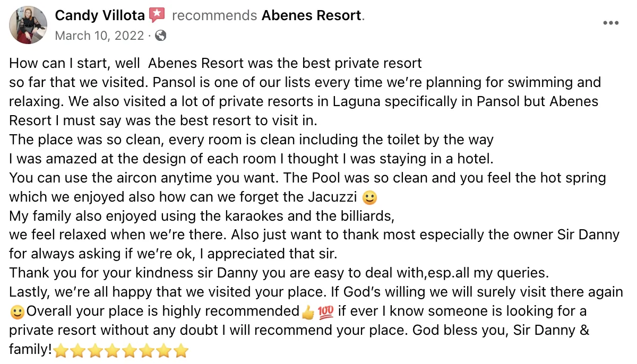637x364 pixels.
Task: Click the March 10, 2022 timestamp
Action: [100, 36]
